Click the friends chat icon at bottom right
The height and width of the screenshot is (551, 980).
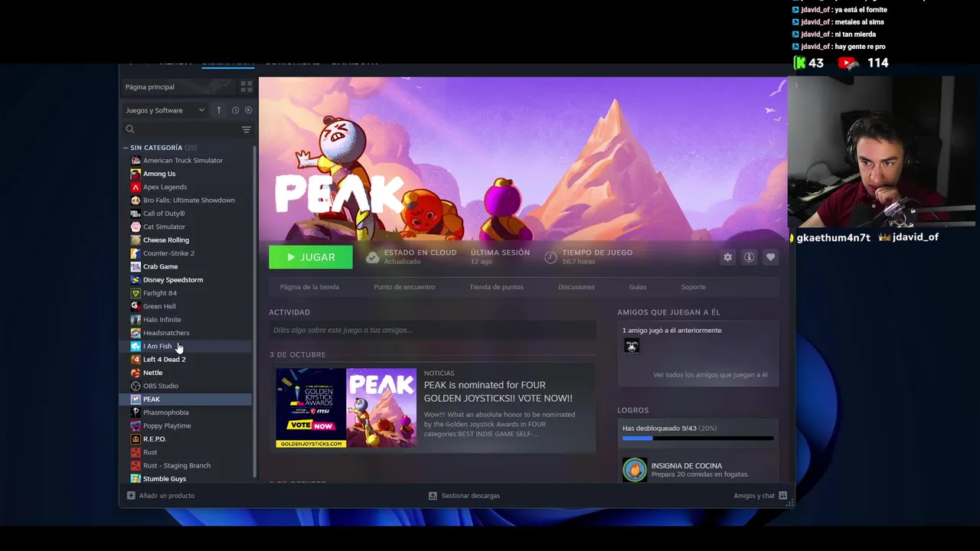click(x=782, y=496)
